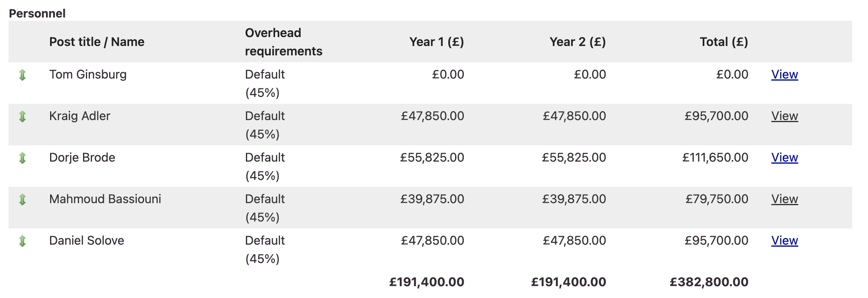Image resolution: width=868 pixels, height=298 pixels.
Task: Open the View link for Daniel Solove
Action: pyautogui.click(x=784, y=241)
